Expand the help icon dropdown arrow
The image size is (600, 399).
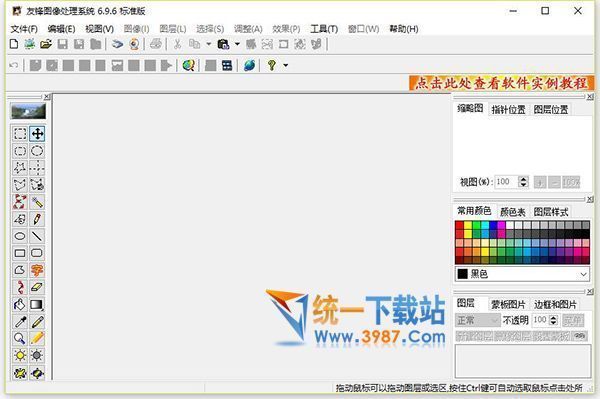[286, 65]
